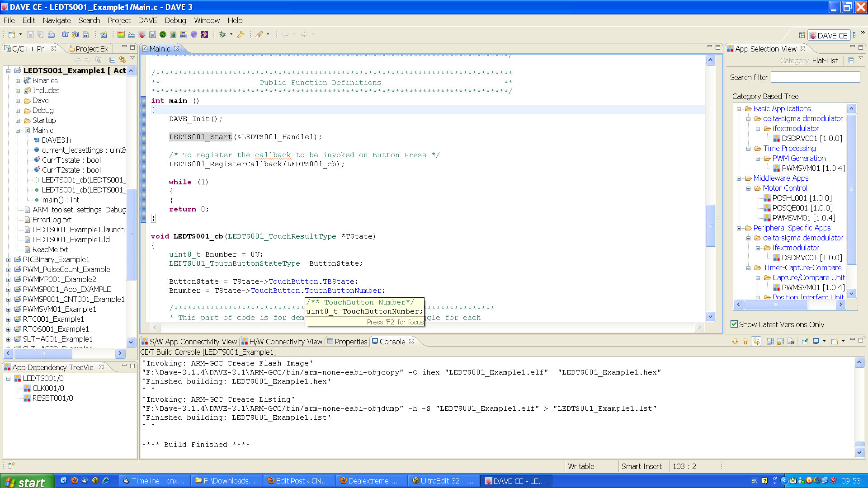Click the editor vertical scrollbar thumb
The height and width of the screenshot is (488, 868).
[x=710, y=225]
